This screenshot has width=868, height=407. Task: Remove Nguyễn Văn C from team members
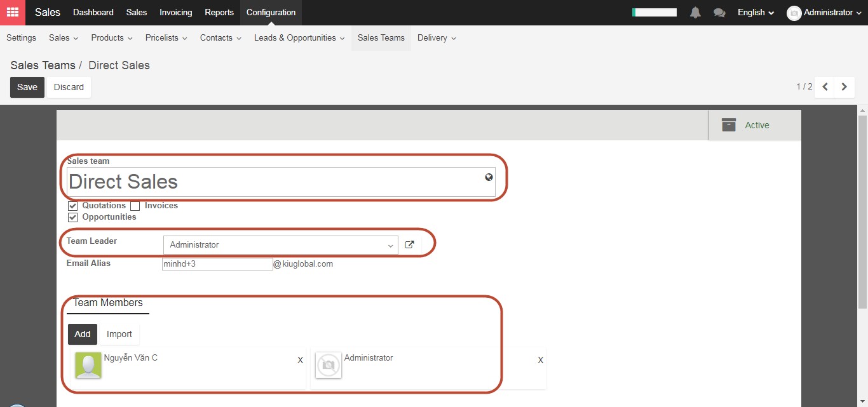pyautogui.click(x=301, y=360)
